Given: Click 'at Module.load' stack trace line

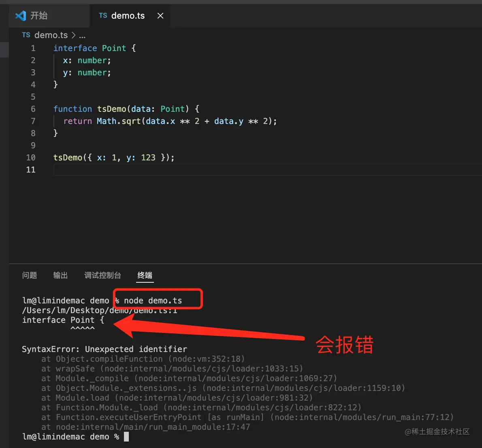Looking at the screenshot, I should [177, 398].
